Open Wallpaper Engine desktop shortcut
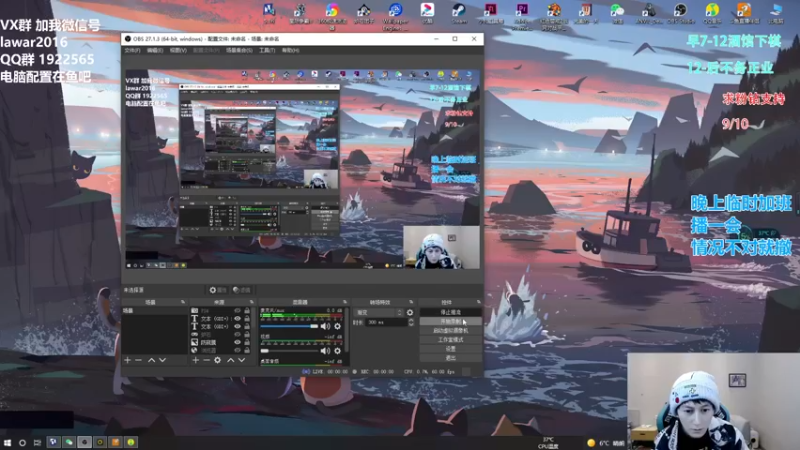 point(395,16)
